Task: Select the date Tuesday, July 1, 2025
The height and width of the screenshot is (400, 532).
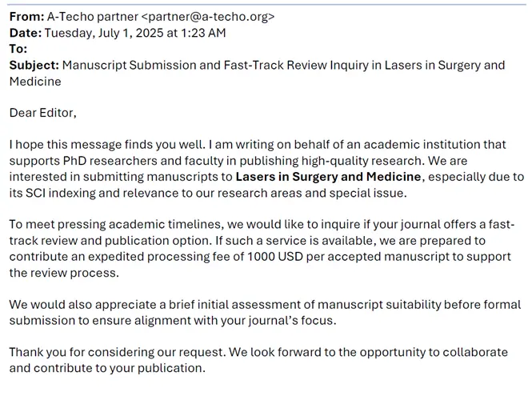Action: (x=112, y=33)
